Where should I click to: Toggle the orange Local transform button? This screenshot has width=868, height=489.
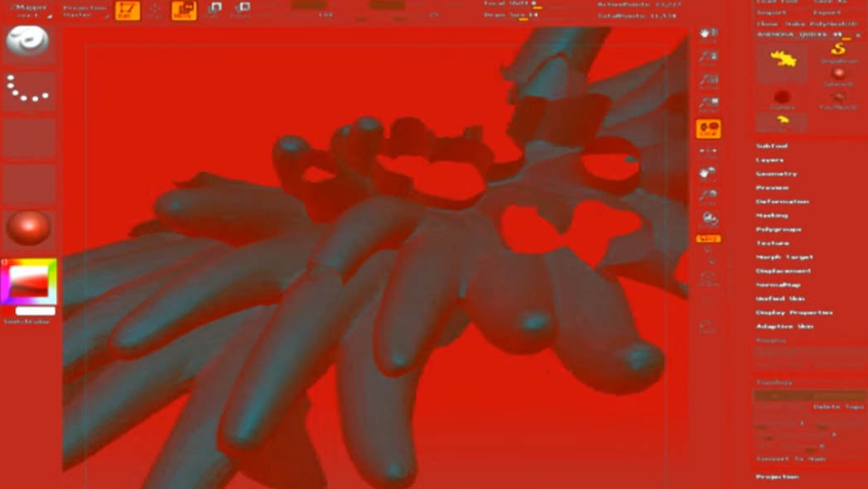click(708, 129)
